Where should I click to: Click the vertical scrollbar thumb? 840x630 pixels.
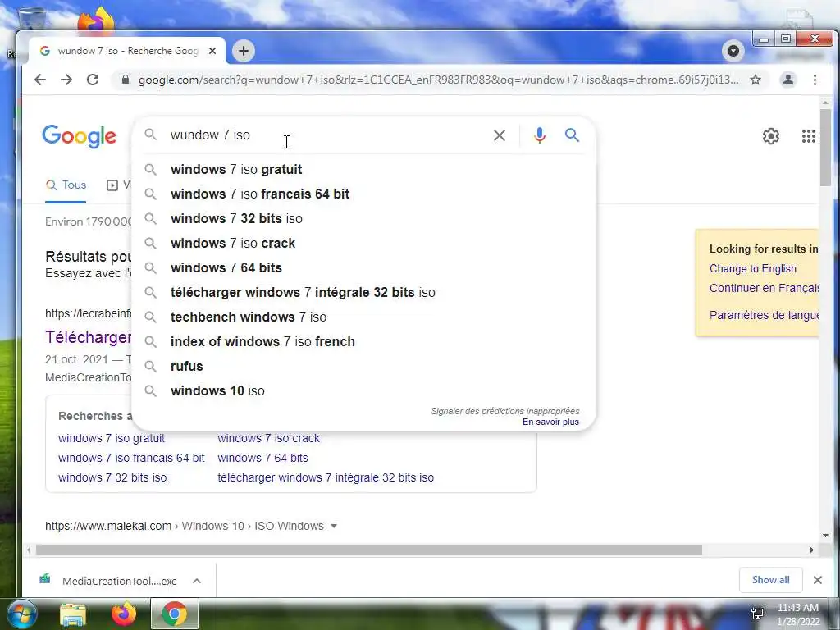[x=825, y=148]
